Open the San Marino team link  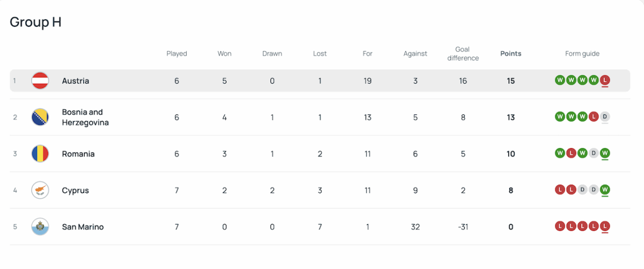[83, 227]
